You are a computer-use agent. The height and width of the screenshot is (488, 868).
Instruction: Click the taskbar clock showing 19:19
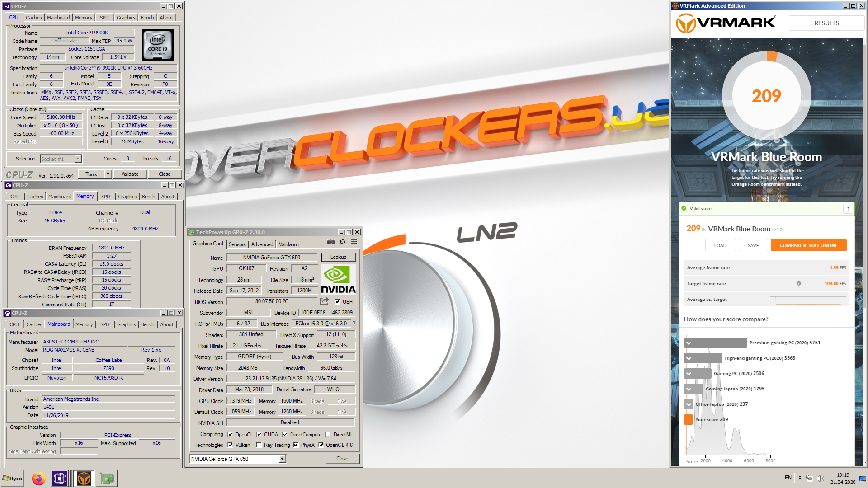pos(843,479)
